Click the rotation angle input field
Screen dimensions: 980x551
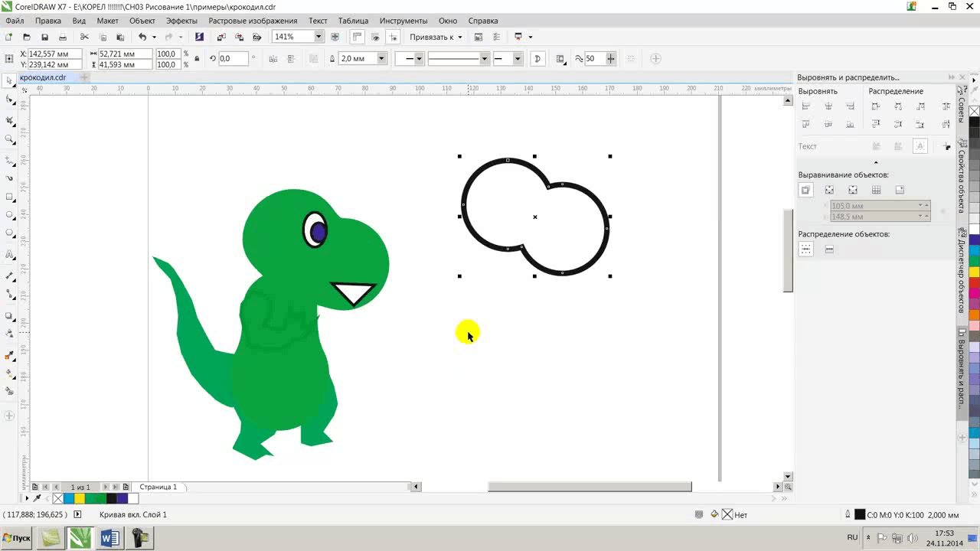[x=233, y=59]
